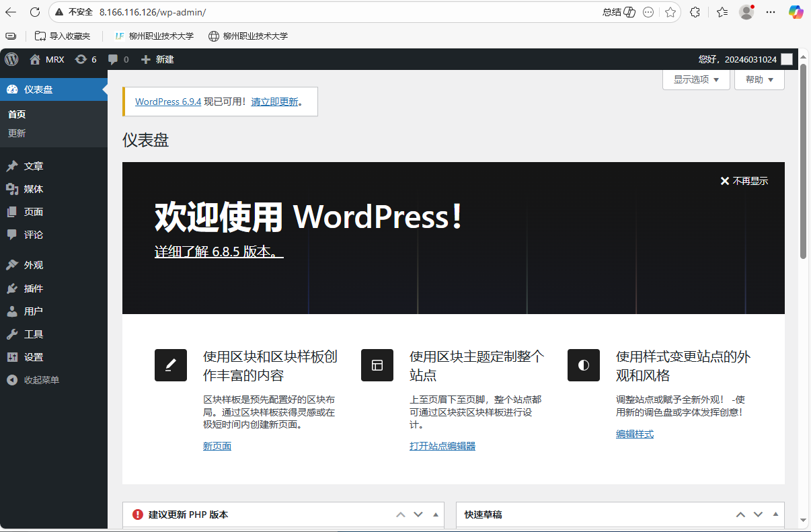
Task: Move 快速草稿 widget down
Action: pyautogui.click(x=758, y=515)
